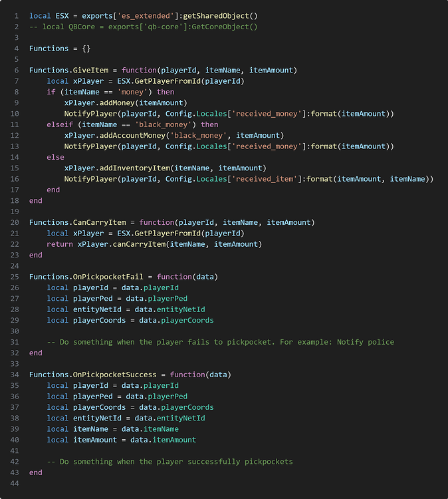Click the elseif keyword on line 11

(60, 124)
